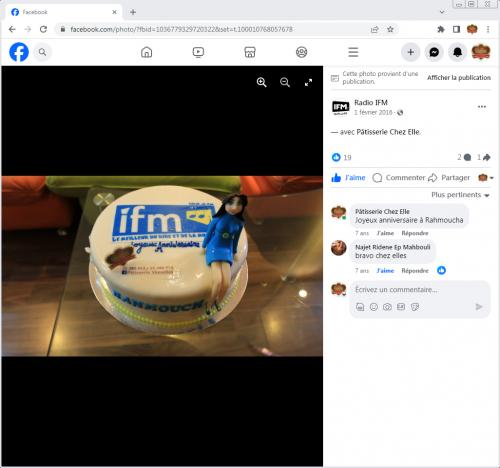500x468 pixels.
Task: Attach a photo to comment
Action: click(387, 307)
